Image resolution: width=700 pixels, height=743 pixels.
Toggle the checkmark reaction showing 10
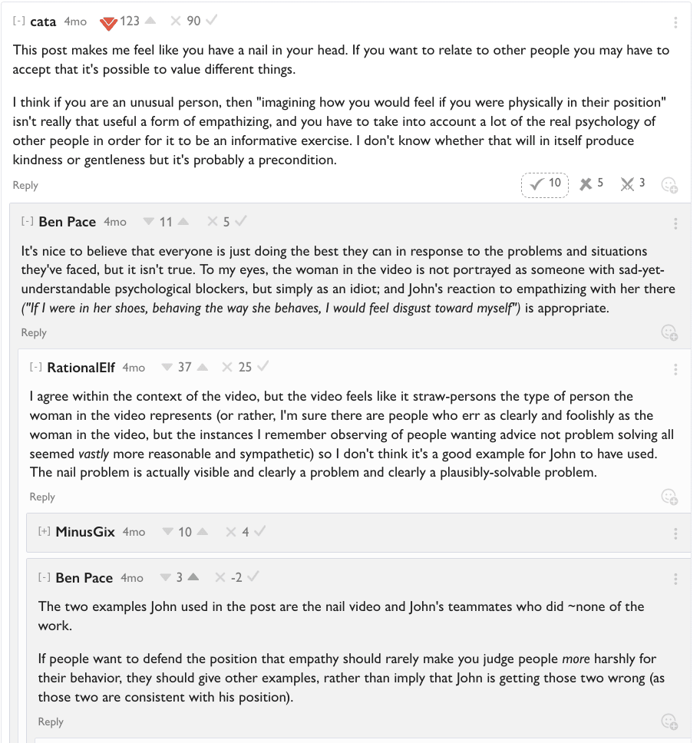click(545, 184)
